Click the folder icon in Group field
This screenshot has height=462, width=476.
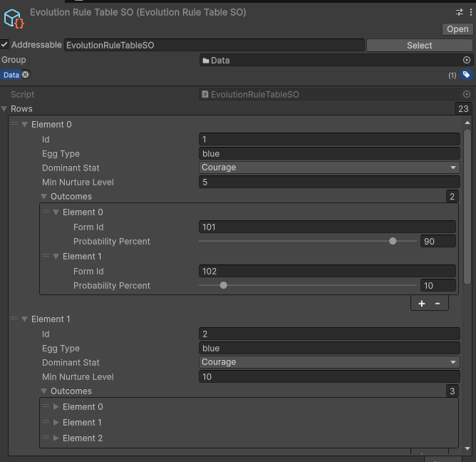(x=206, y=61)
